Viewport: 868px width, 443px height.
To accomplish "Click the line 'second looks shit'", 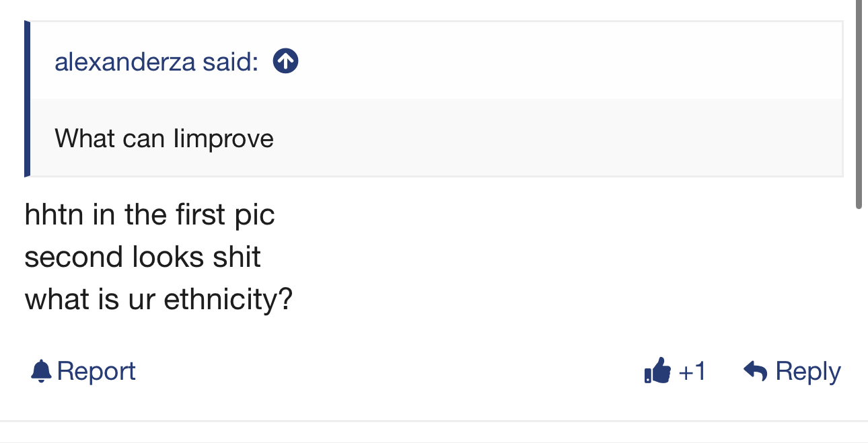I will (x=143, y=257).
